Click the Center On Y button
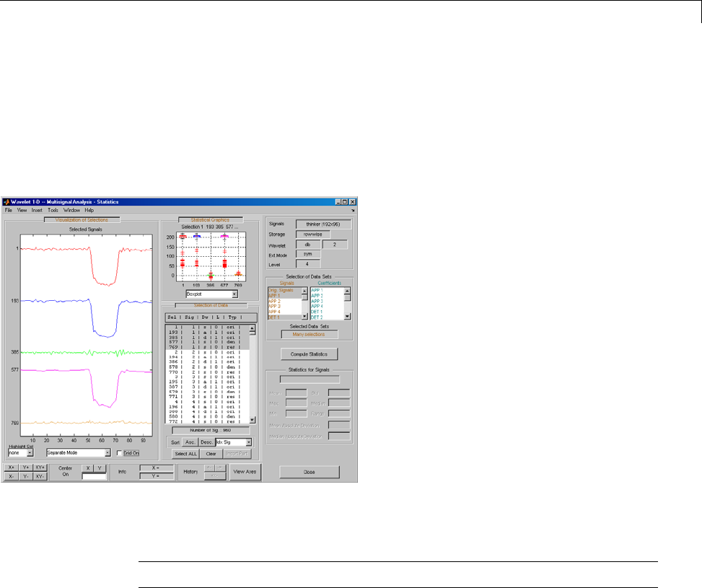Viewport: 702px width, 588px height. [x=100, y=468]
